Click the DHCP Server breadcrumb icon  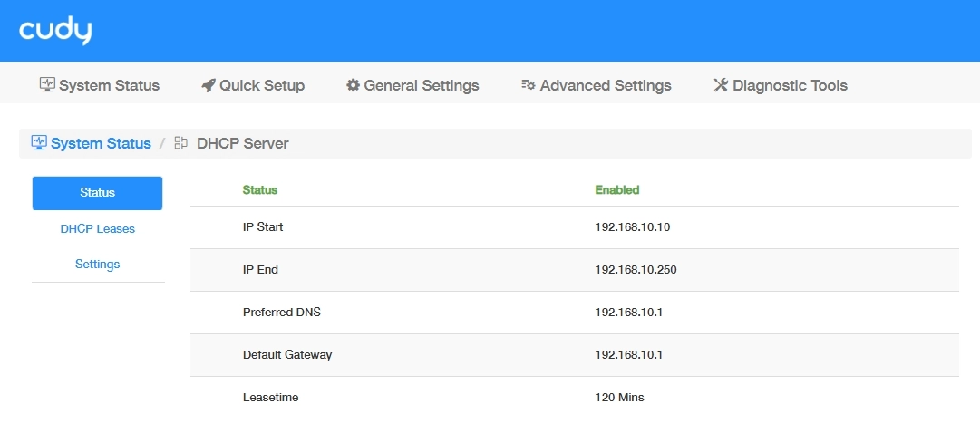pyautogui.click(x=181, y=143)
